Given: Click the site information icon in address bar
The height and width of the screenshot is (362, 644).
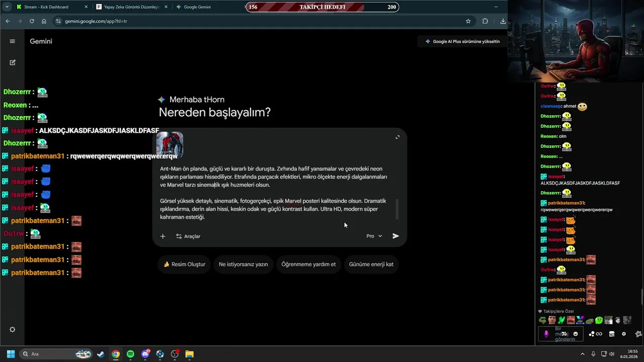Looking at the screenshot, I should tap(58, 21).
